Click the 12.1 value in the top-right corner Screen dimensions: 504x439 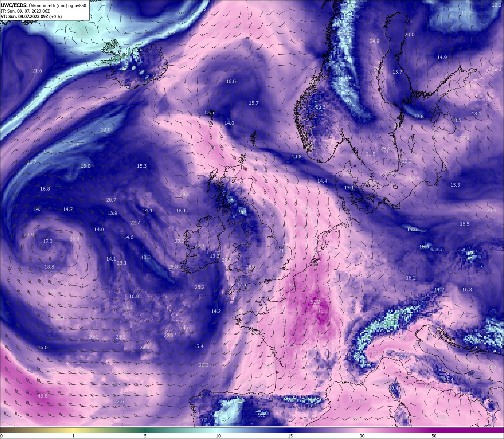497,5
